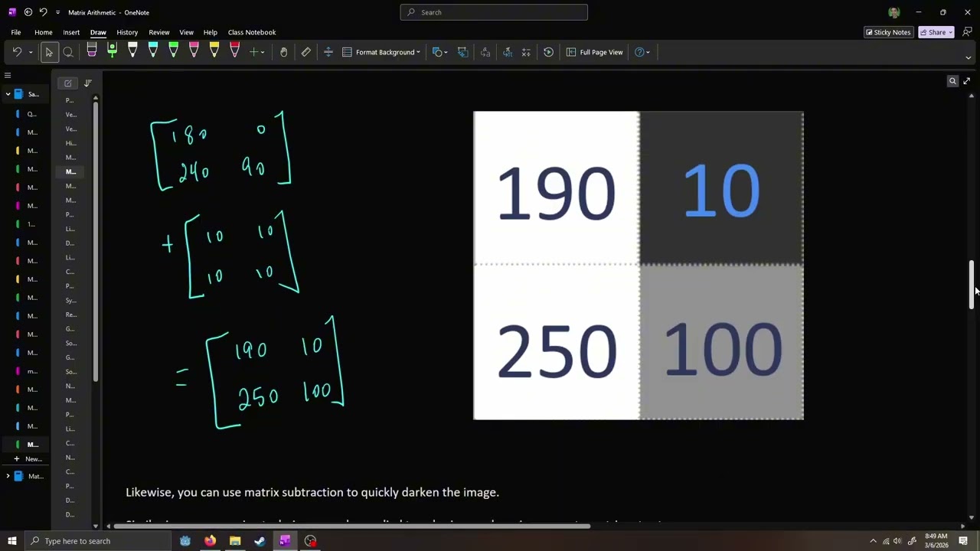
Task: Open the account profile picture
Action: [x=893, y=12]
